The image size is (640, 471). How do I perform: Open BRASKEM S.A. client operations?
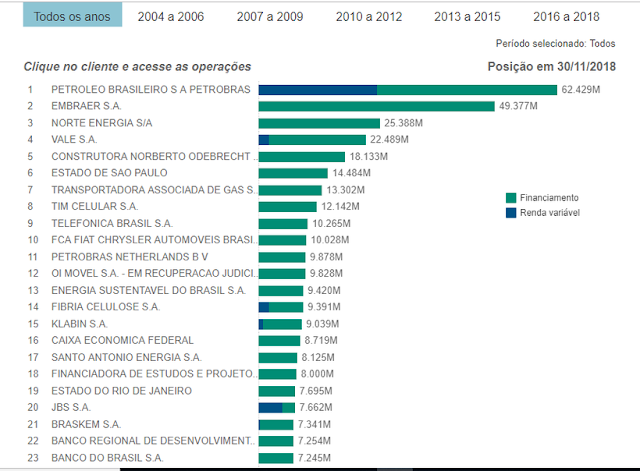click(x=86, y=424)
